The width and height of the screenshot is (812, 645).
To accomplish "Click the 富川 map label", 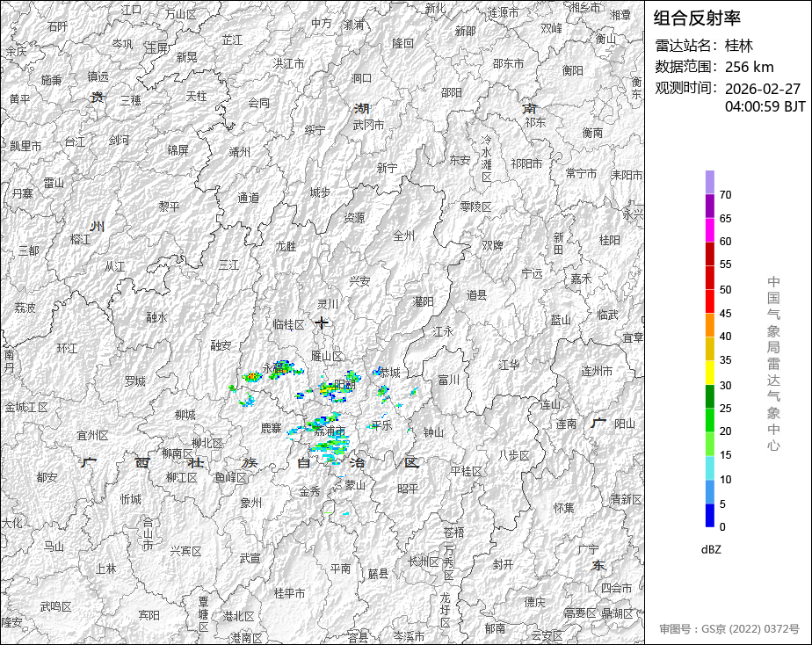I will click(448, 380).
